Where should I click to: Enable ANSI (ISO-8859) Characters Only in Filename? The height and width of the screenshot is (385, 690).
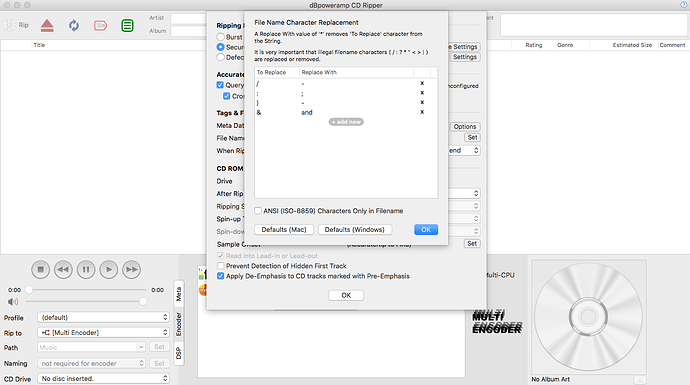point(258,211)
